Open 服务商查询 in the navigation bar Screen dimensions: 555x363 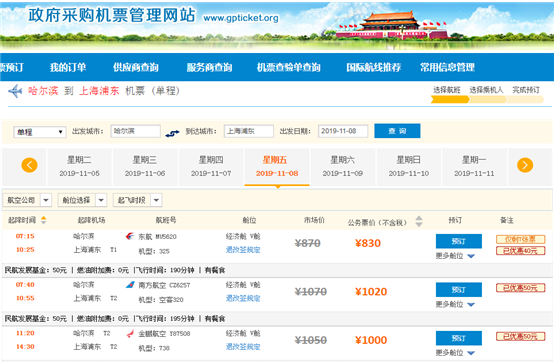click(209, 67)
